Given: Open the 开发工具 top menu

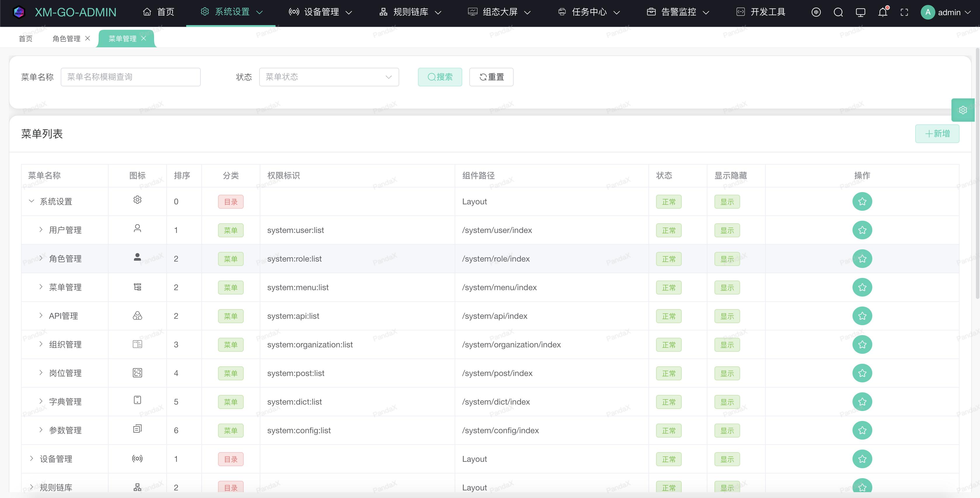Looking at the screenshot, I should (x=761, y=12).
